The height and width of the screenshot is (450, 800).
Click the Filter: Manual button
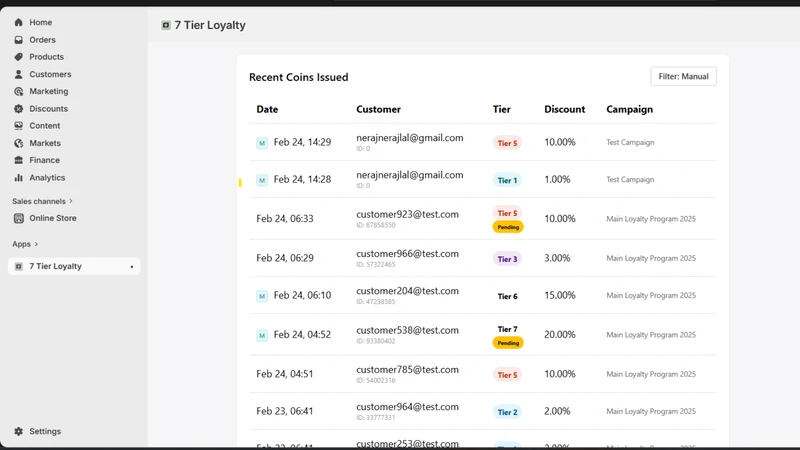click(x=683, y=77)
